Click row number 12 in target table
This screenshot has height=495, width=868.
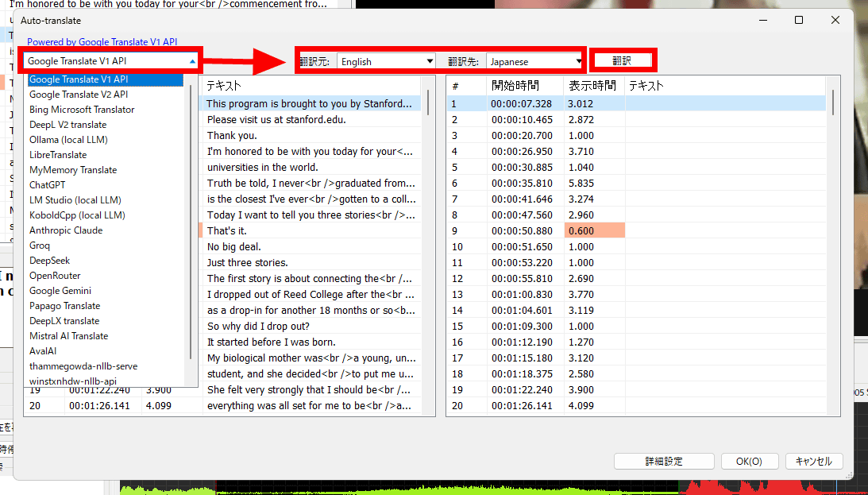(457, 279)
